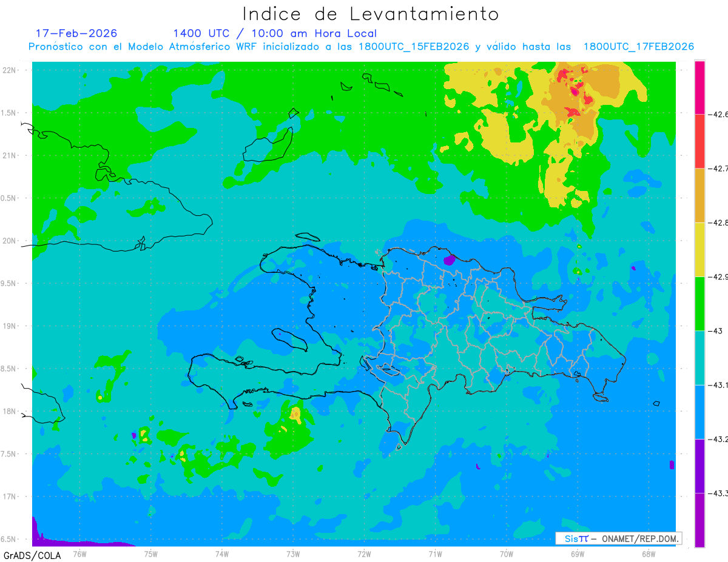Select legend value '-42.6'
This screenshot has width=728, height=562.
click(718, 114)
